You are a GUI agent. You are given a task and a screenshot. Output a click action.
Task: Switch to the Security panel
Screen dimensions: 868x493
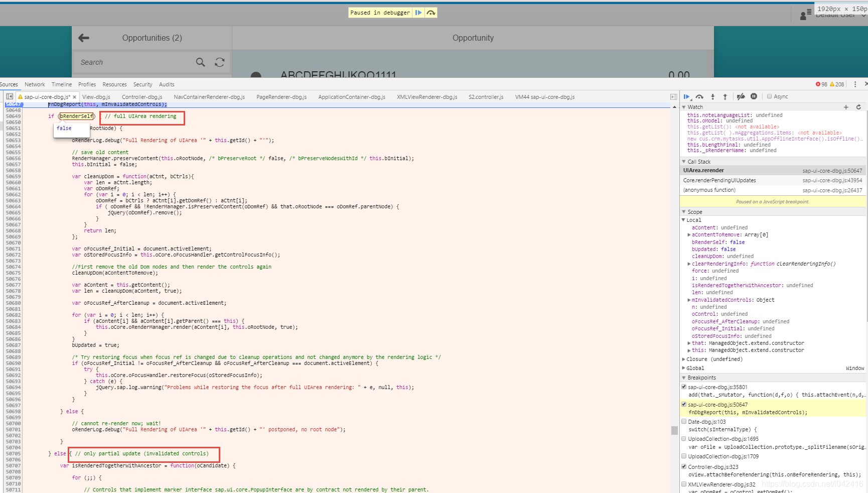coord(142,84)
